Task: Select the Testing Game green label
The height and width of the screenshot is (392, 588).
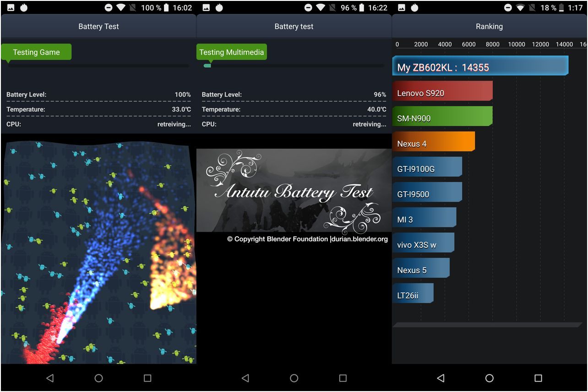Action: click(x=36, y=52)
